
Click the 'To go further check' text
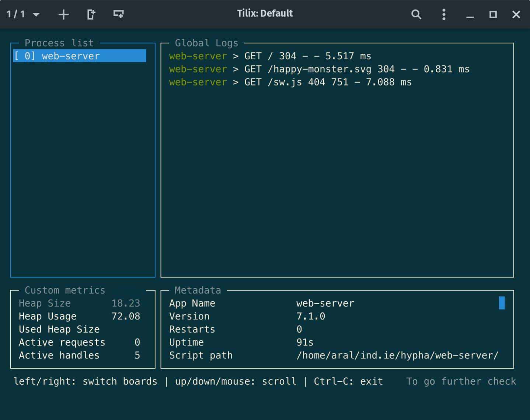click(x=461, y=381)
